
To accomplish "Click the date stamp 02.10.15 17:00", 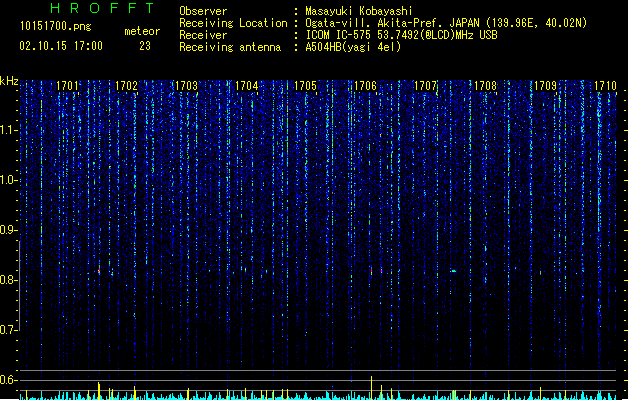I will (61, 46).
